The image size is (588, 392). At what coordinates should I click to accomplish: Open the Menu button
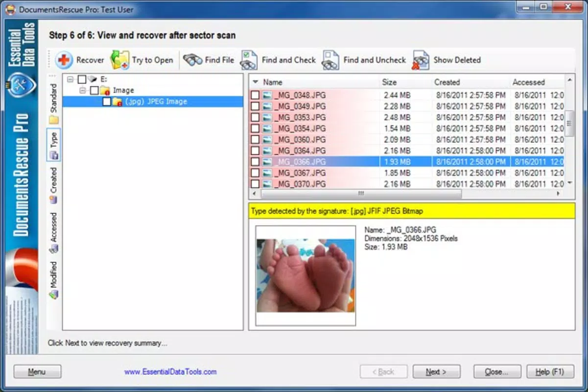[37, 372]
